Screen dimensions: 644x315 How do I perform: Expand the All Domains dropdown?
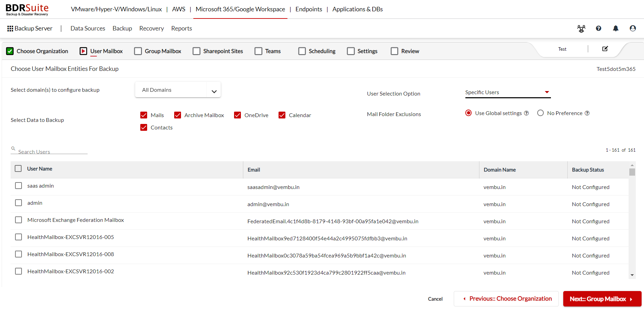pos(178,90)
